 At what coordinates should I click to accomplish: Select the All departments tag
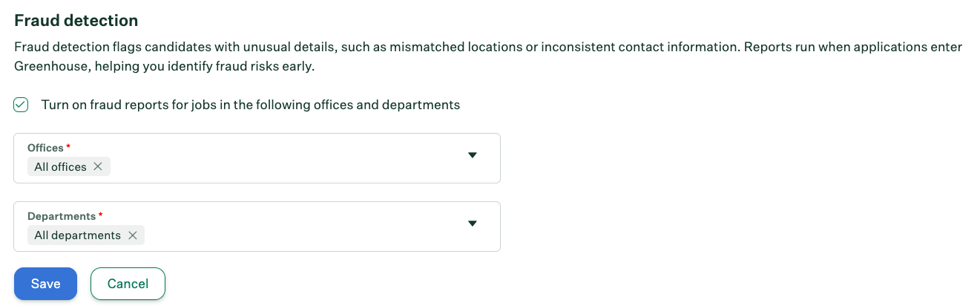point(77,235)
